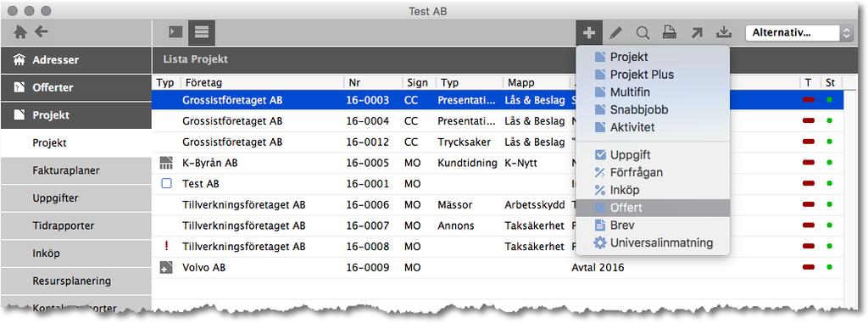Open search with the magnifier icon

643,33
